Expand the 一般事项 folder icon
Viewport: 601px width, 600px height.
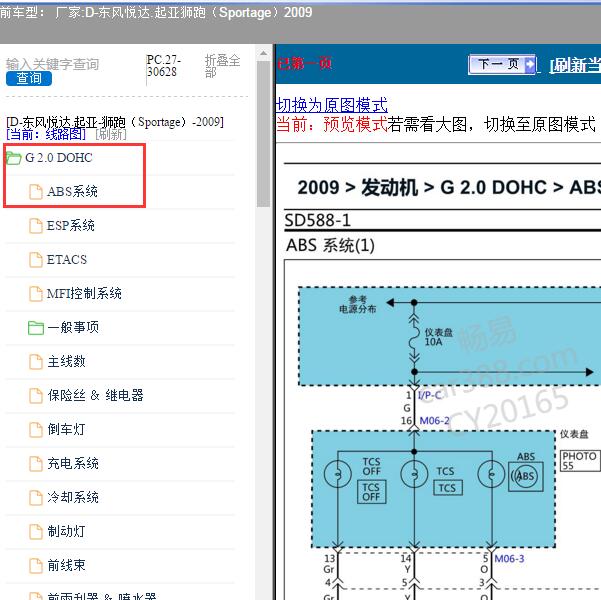tap(36, 328)
